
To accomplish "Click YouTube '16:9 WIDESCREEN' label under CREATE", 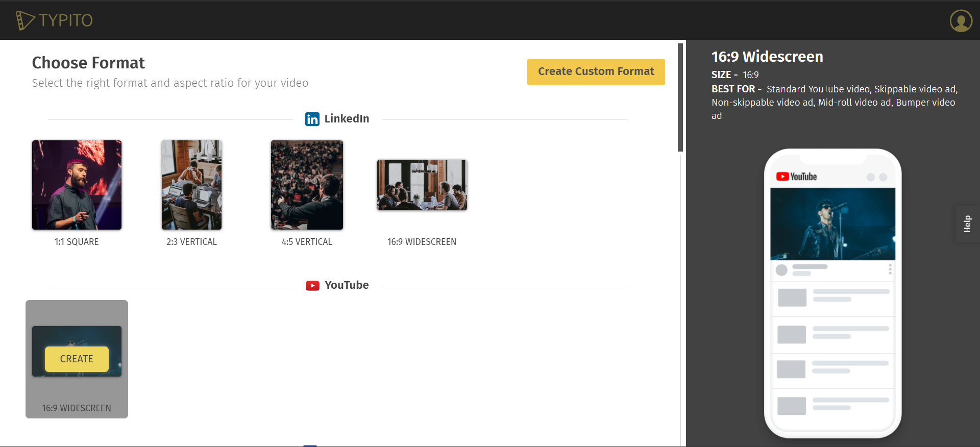I will [77, 408].
